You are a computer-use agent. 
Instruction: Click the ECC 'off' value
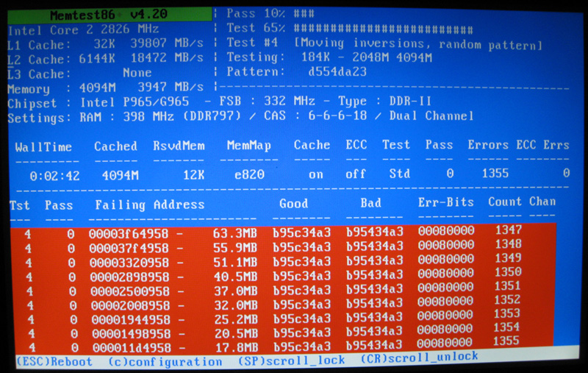(356, 174)
